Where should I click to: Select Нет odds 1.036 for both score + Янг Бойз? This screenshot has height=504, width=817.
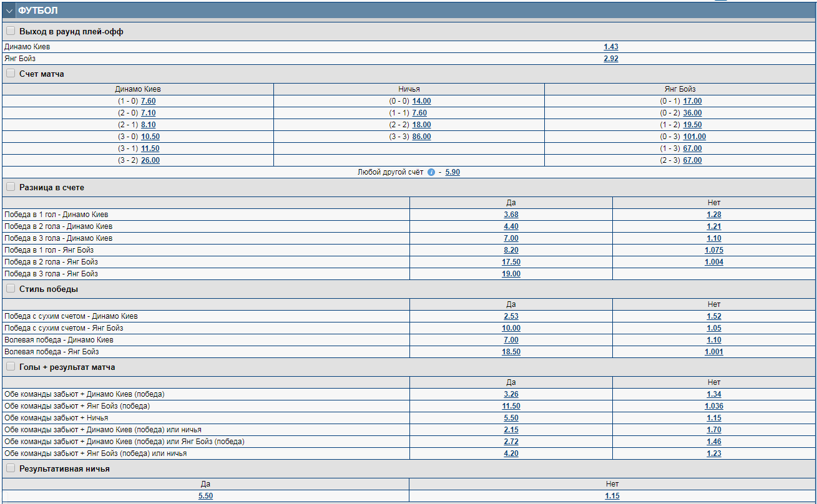pyautogui.click(x=714, y=406)
